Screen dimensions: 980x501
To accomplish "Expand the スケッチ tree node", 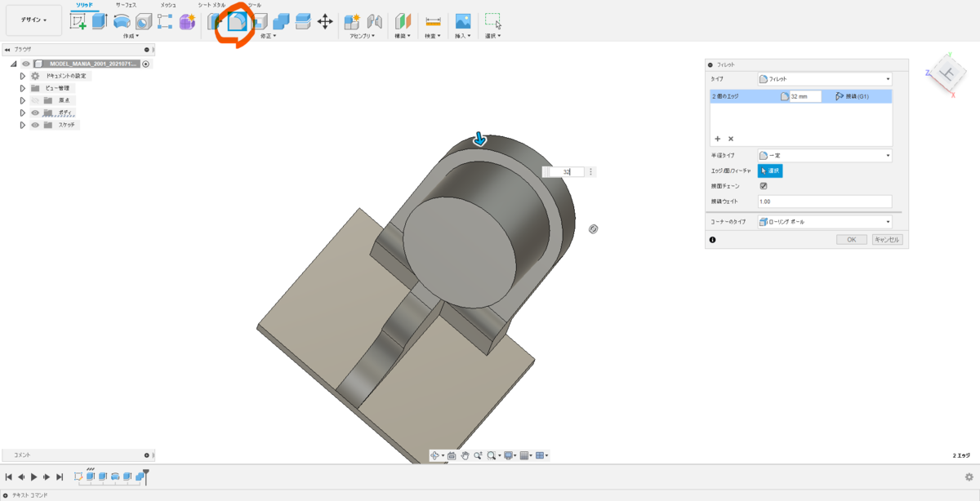I will 23,125.
